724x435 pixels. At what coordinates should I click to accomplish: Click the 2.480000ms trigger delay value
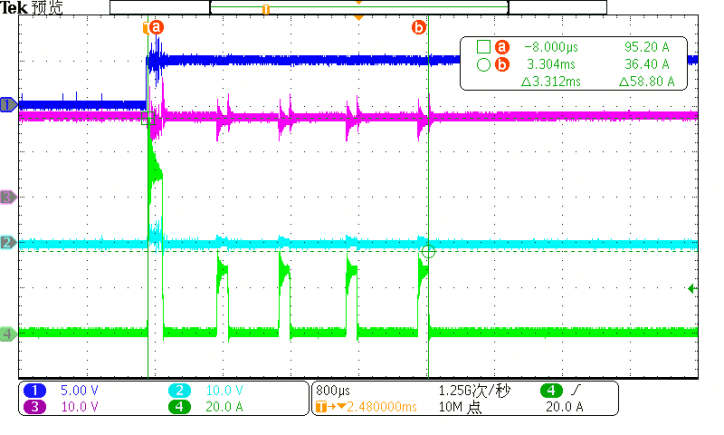[x=381, y=407]
